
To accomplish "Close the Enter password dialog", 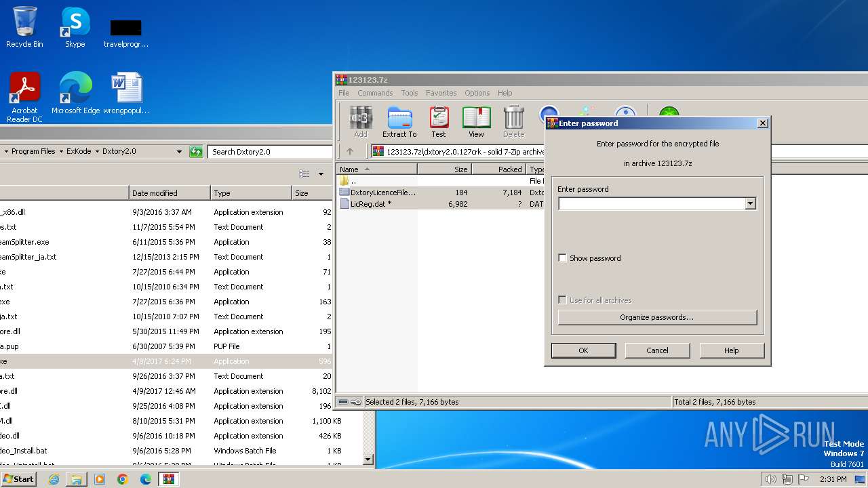I will [763, 123].
